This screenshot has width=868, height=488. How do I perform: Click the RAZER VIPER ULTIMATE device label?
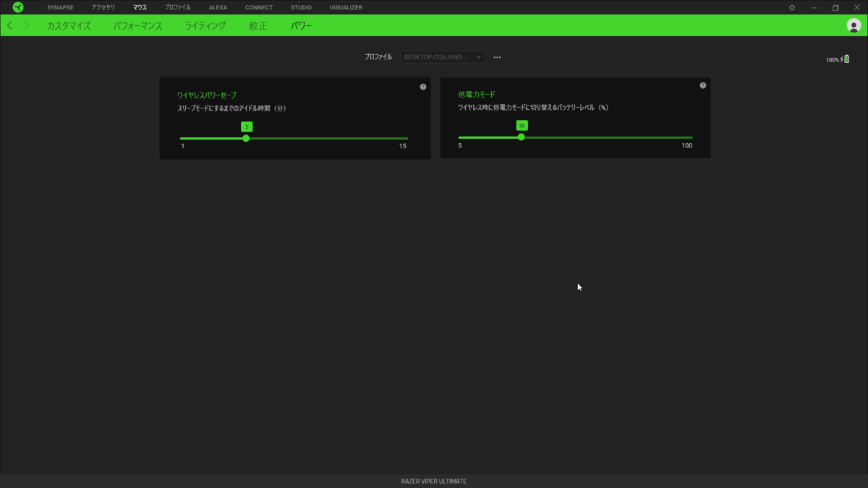[434, 481]
